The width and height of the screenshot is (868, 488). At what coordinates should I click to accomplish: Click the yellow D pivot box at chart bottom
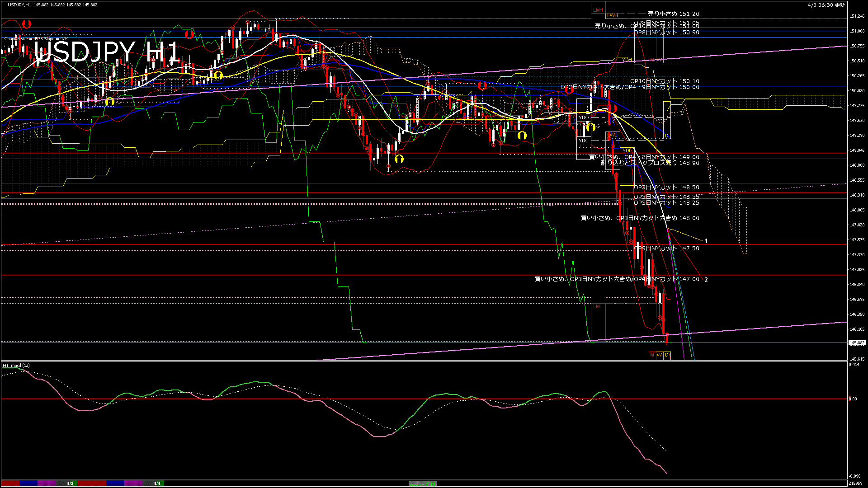tap(667, 355)
